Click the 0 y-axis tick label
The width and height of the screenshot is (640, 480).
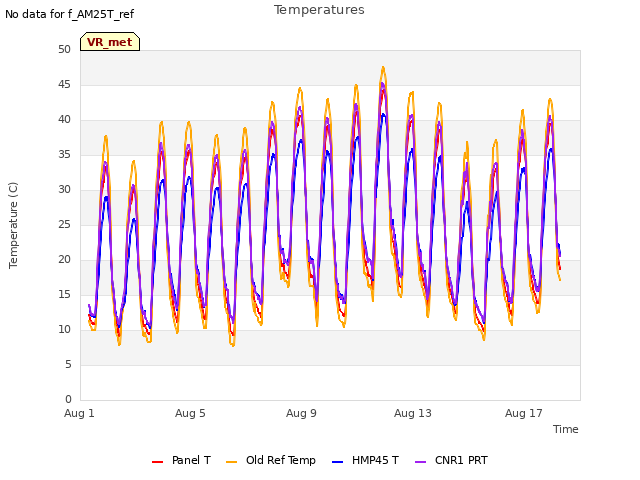68,400
